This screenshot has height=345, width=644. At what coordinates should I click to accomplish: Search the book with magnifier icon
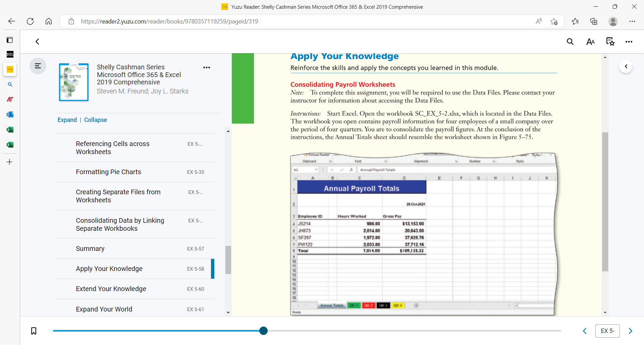[570, 42]
